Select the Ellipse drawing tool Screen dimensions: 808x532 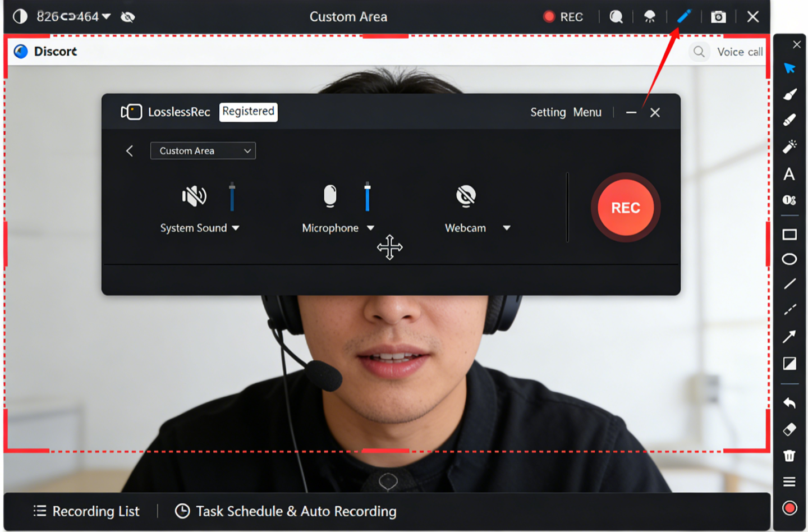click(x=789, y=259)
